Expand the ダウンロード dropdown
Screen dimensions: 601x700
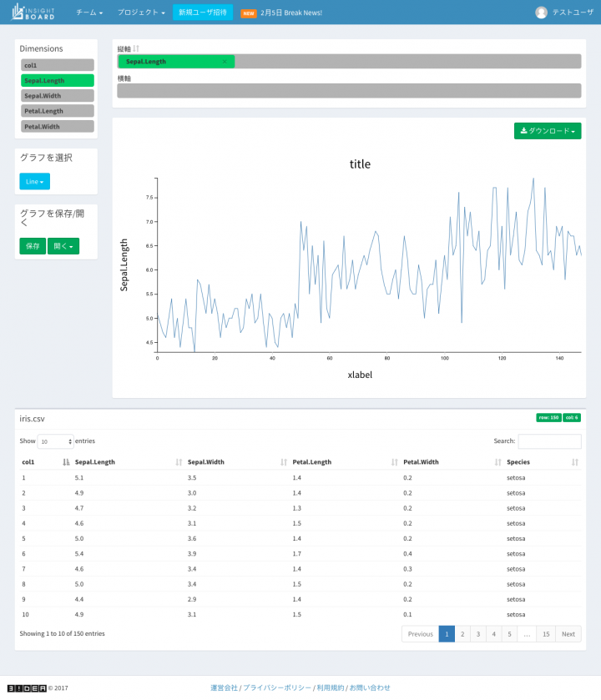548,131
